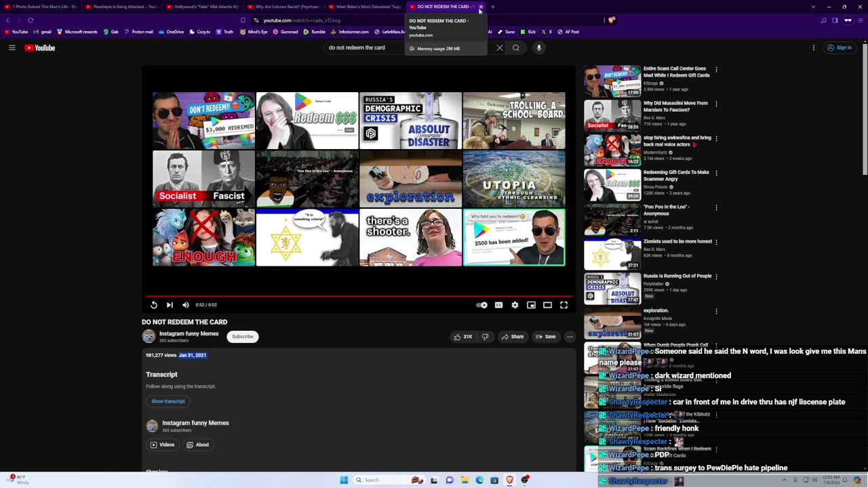Open options for 'Why Did Mussolini Move' video
Image resolution: width=868 pixels, height=488 pixels.
716,104
